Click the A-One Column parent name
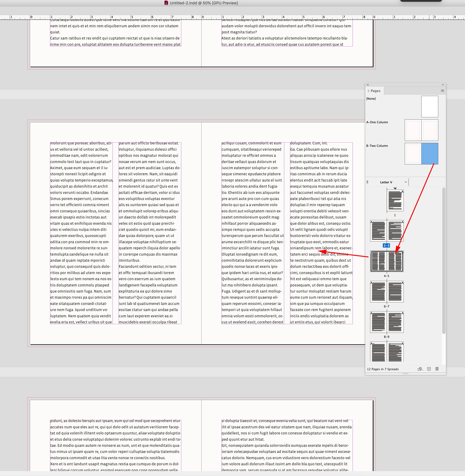This screenshot has height=476, width=465. tap(377, 122)
